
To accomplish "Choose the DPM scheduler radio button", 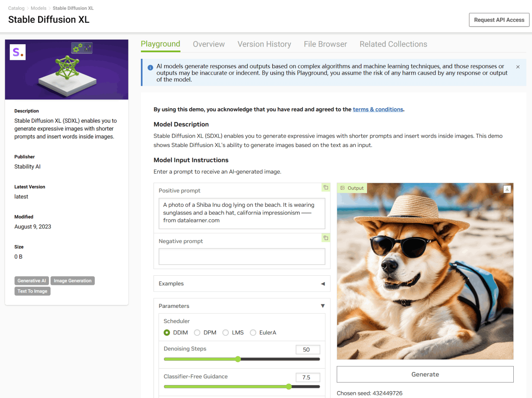I will (197, 332).
